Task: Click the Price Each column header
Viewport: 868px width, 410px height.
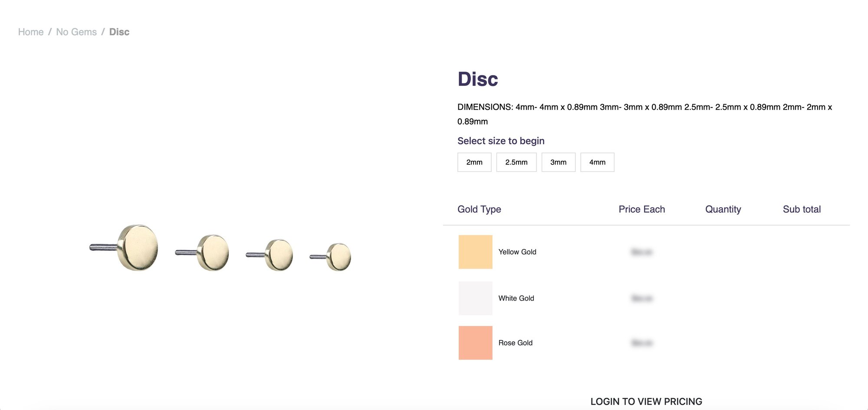Action: (641, 209)
